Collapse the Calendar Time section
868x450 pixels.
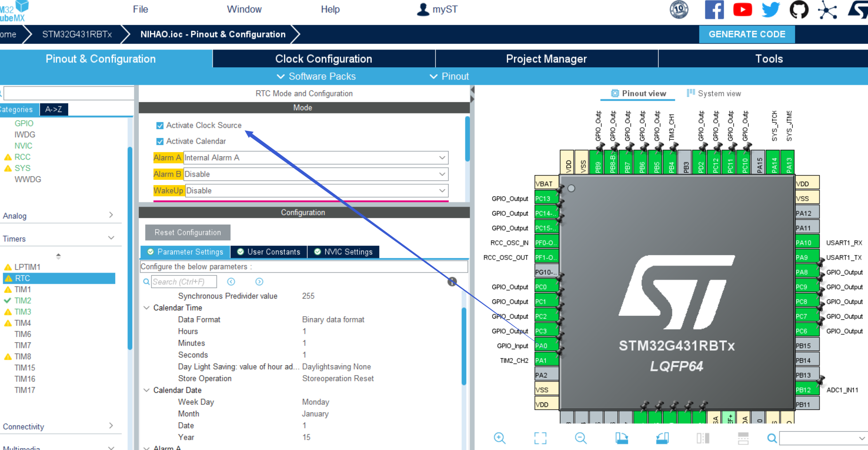pyautogui.click(x=147, y=308)
